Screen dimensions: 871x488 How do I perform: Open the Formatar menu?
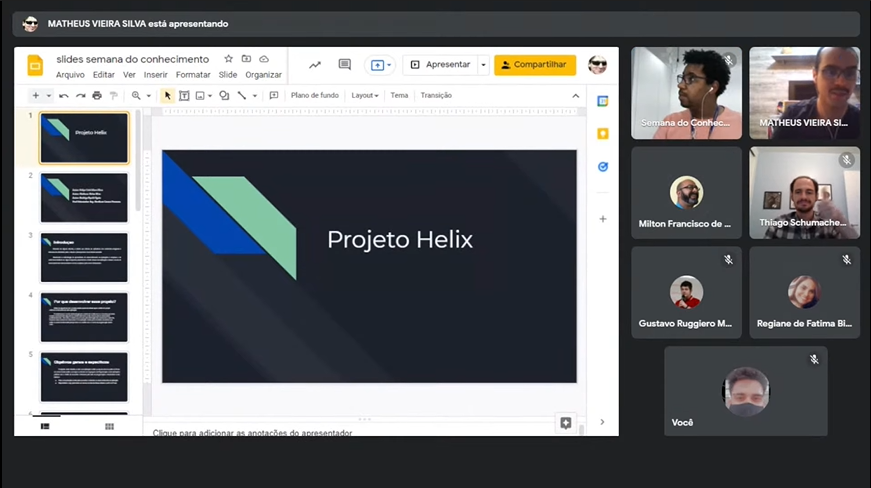tap(193, 75)
